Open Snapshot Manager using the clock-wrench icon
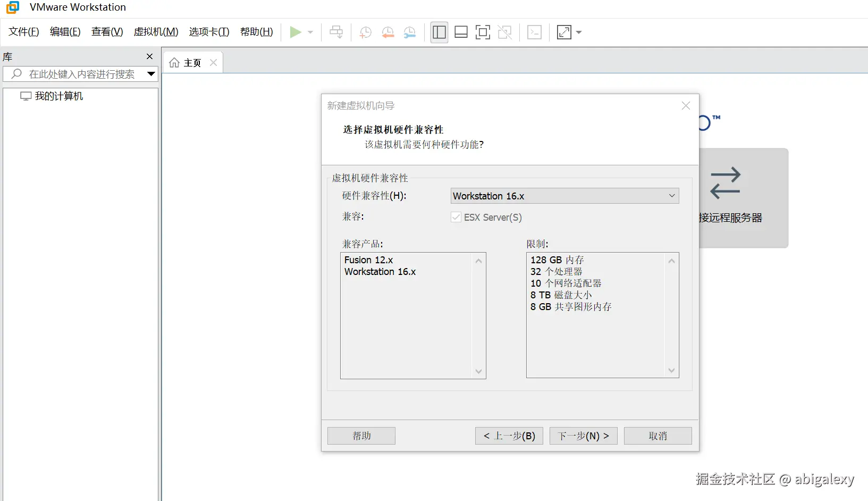This screenshot has height=501, width=868. pos(409,32)
